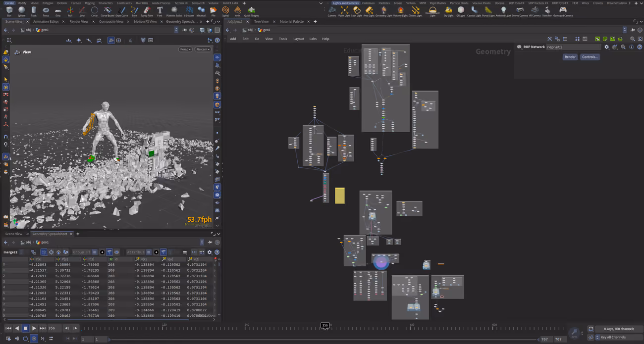Add an L-System from the shelf
The height and width of the screenshot is (344, 644).
click(x=189, y=11)
